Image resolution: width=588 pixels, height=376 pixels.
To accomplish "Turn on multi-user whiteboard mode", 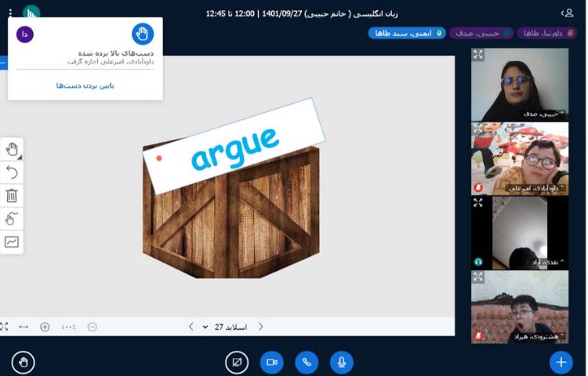I will click(x=12, y=219).
